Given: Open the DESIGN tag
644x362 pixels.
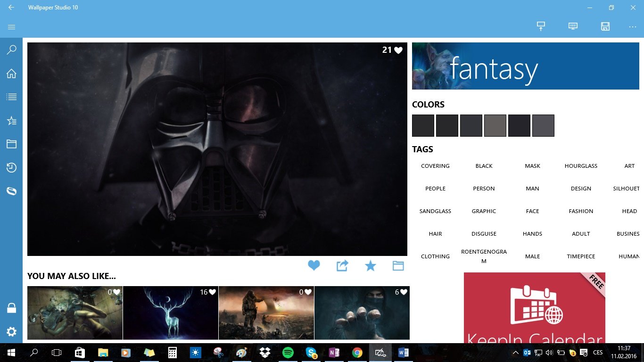Looking at the screenshot, I should (x=581, y=189).
